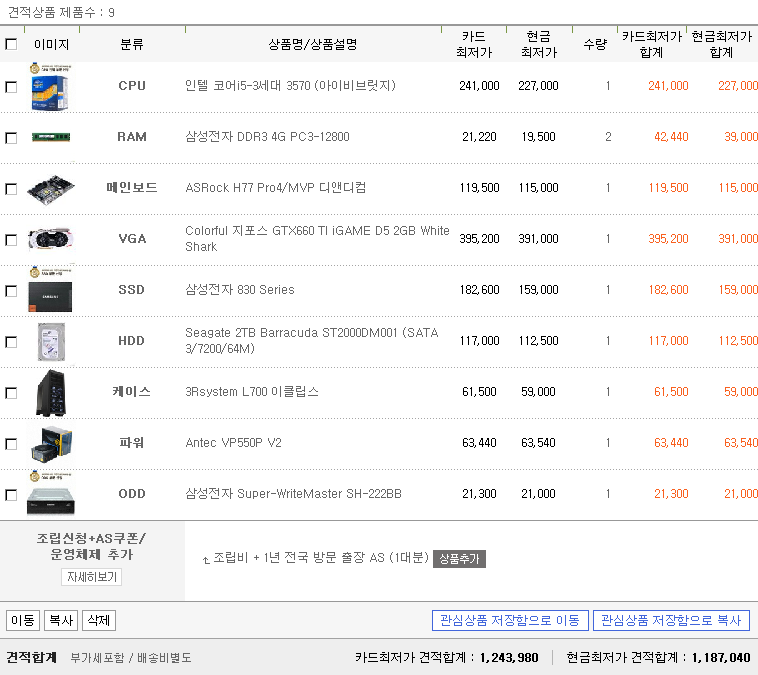This screenshot has width=758, height=675.
Task: Check the HDD row checkbox
Action: [11, 342]
